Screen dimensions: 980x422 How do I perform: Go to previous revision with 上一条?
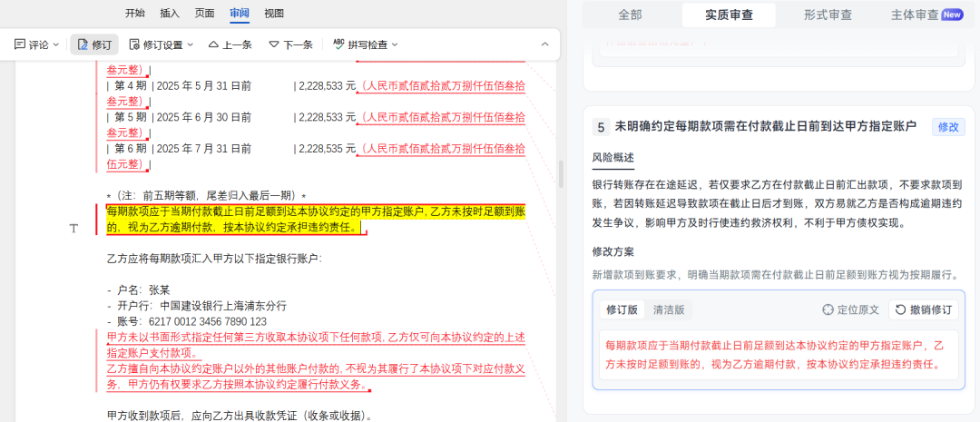pos(230,44)
